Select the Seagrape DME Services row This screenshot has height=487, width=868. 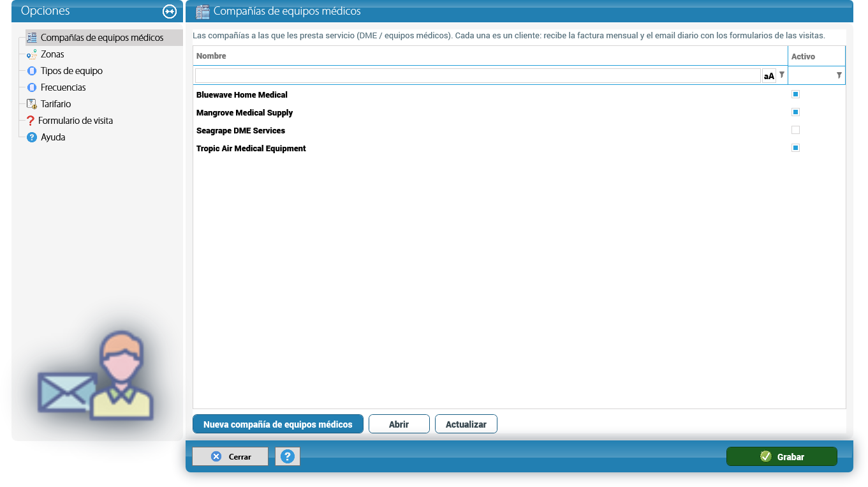pos(519,130)
